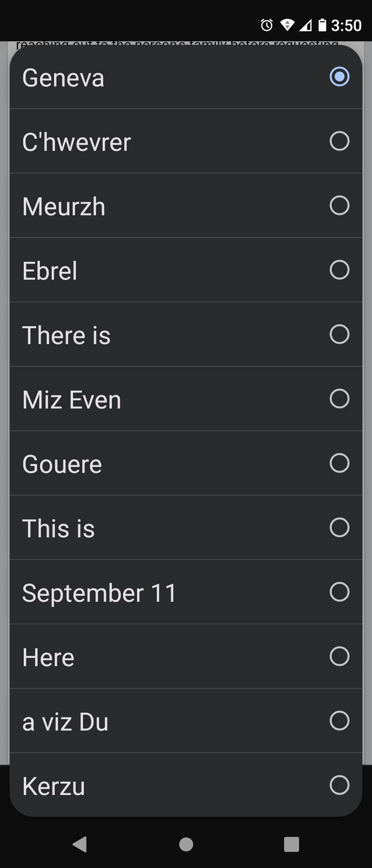Tap the 3:50 clock in status bar
The height and width of the screenshot is (868, 372).
coord(346,25)
